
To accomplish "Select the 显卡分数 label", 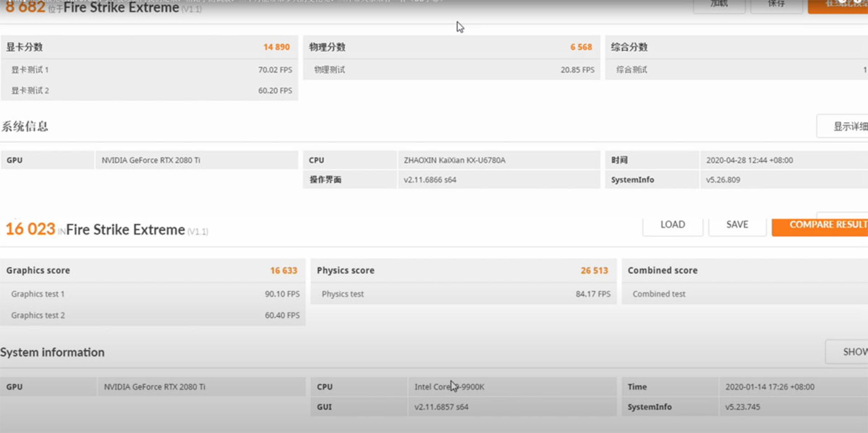I will click(x=24, y=47).
